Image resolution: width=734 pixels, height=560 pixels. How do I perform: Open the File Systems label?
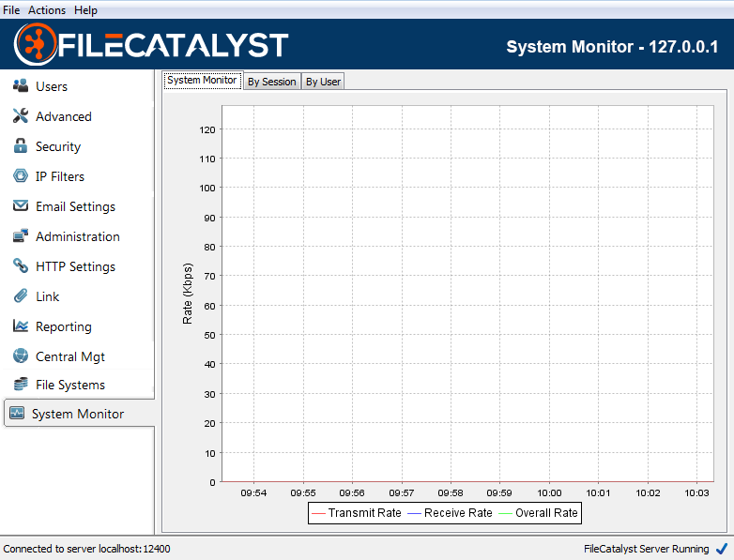tap(70, 385)
